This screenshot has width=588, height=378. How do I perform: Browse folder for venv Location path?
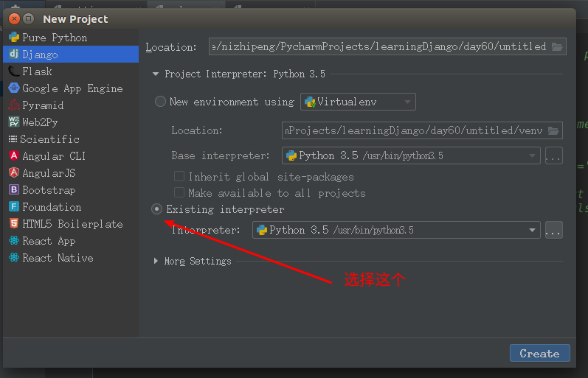coord(553,130)
